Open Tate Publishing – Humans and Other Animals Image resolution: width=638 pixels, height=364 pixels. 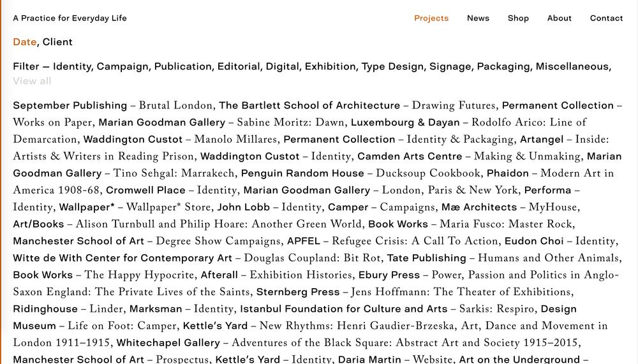(x=502, y=258)
